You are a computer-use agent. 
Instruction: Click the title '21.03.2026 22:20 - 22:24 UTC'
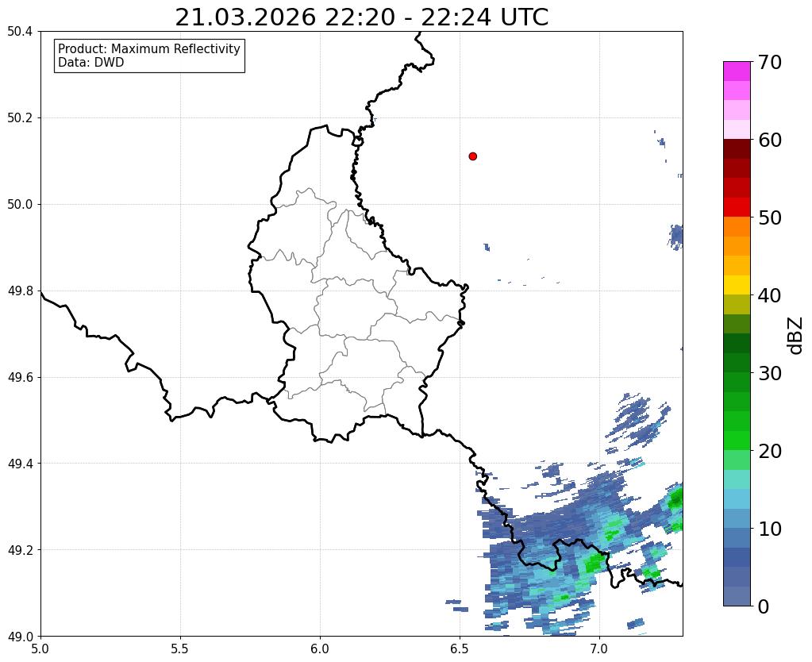[361, 17]
